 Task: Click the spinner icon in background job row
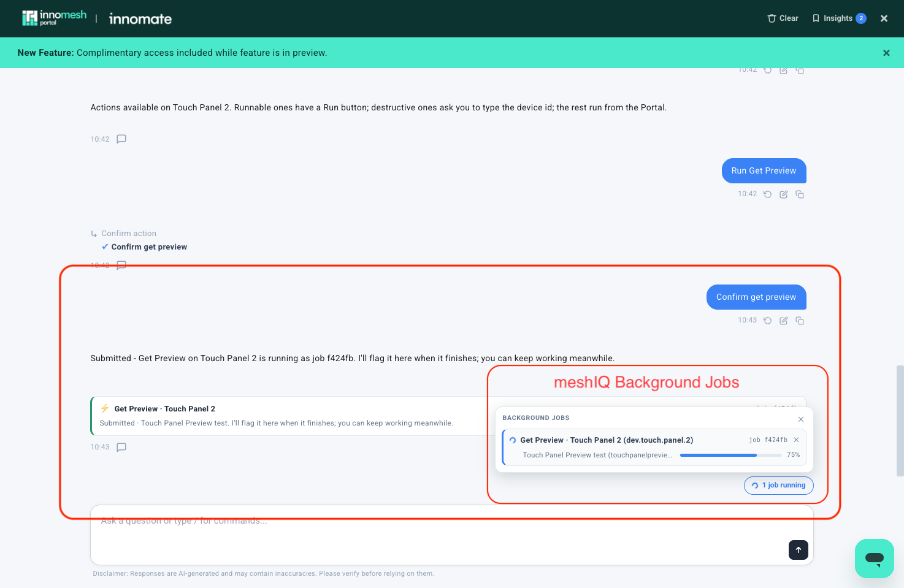pyautogui.click(x=513, y=440)
